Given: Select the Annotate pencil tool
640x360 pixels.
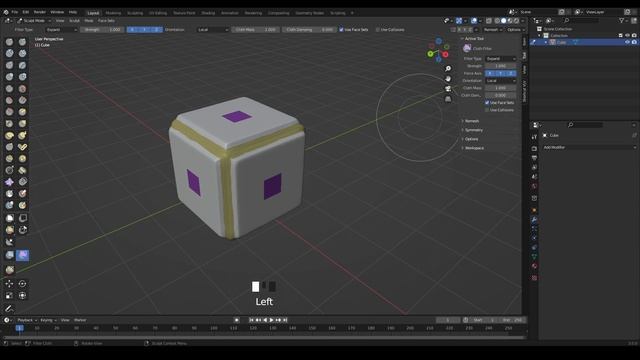Looking at the screenshot, I should pyautogui.click(x=9, y=309).
